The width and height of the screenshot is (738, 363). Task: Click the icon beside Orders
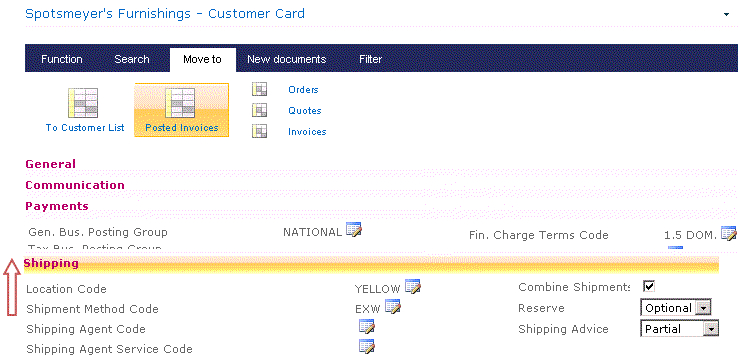pyautogui.click(x=259, y=89)
